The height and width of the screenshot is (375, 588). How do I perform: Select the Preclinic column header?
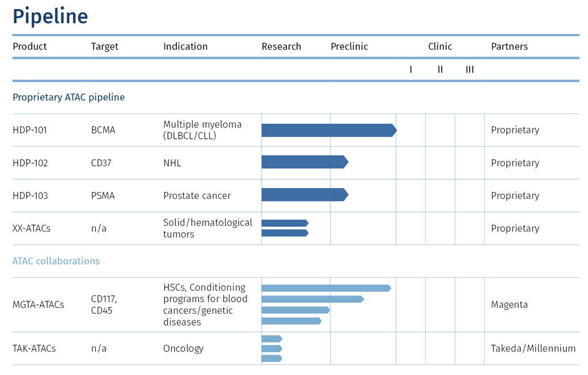point(349,46)
